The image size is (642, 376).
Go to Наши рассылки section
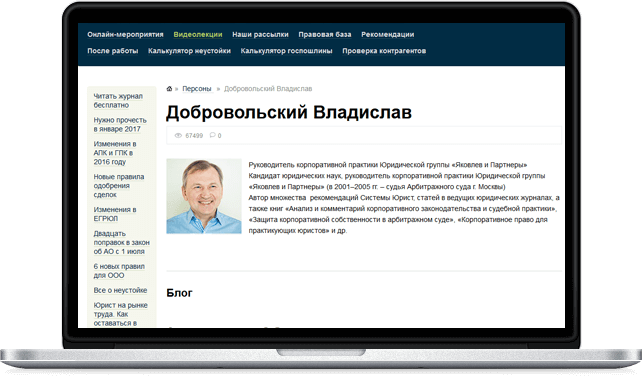coord(260,34)
